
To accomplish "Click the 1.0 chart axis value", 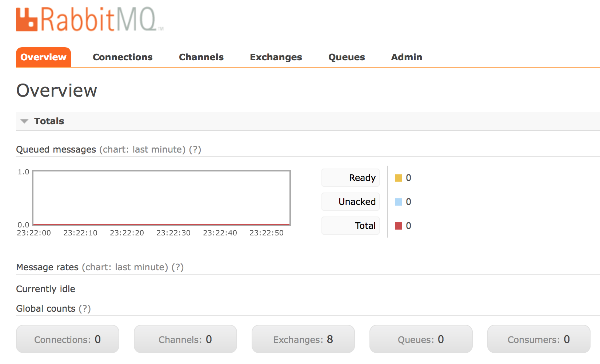I will pyautogui.click(x=24, y=172).
